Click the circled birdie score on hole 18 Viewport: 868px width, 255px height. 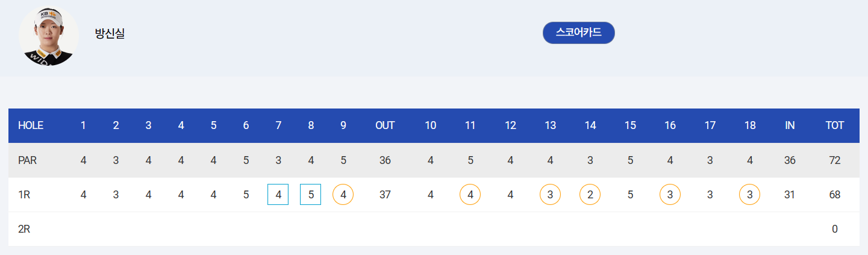click(x=750, y=195)
